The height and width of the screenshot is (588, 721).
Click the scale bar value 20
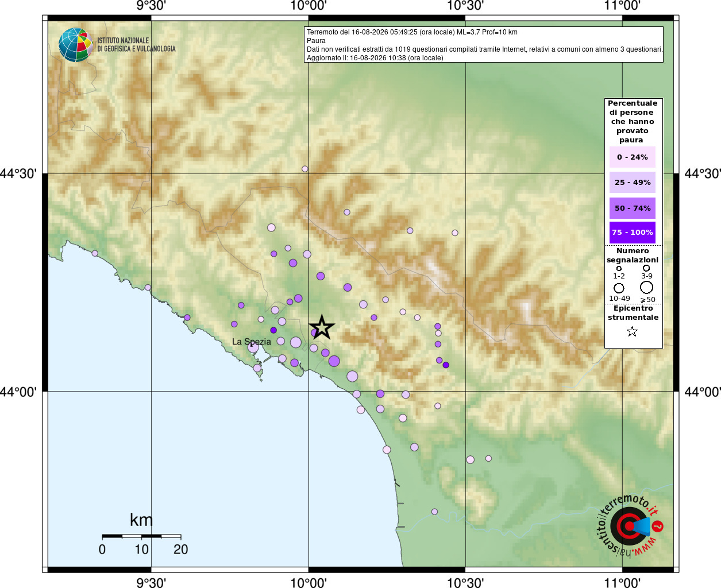[x=181, y=550]
